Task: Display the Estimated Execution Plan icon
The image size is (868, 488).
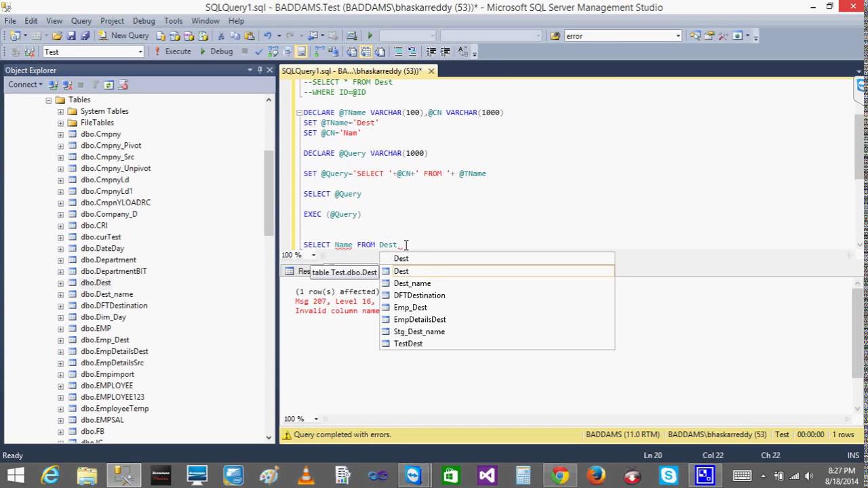Action: [x=273, y=52]
